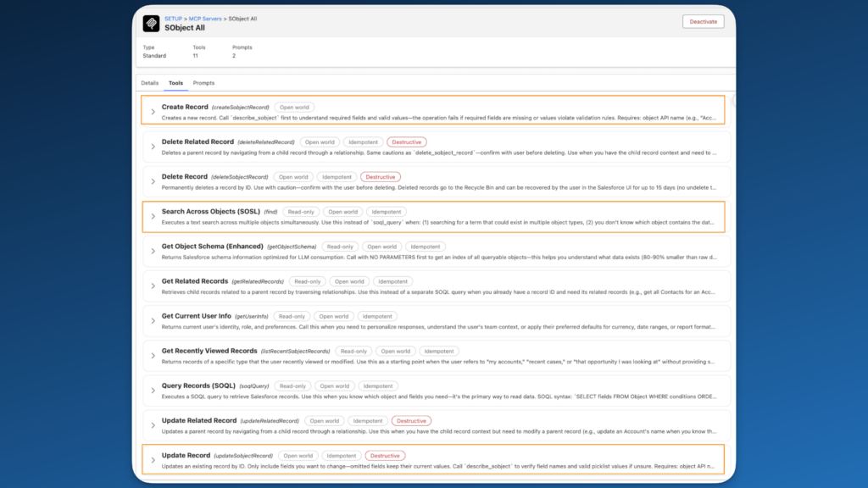Click the Update Record title

186,455
